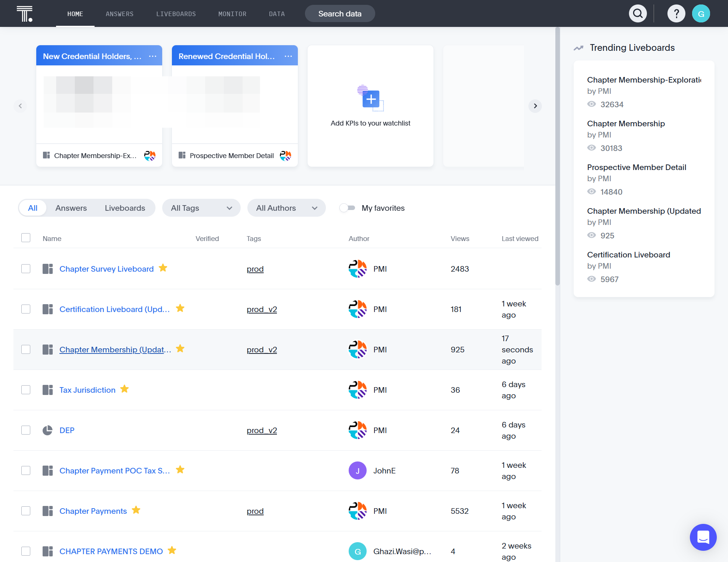
Task: Expand the All Authors dropdown
Action: pyautogui.click(x=286, y=208)
